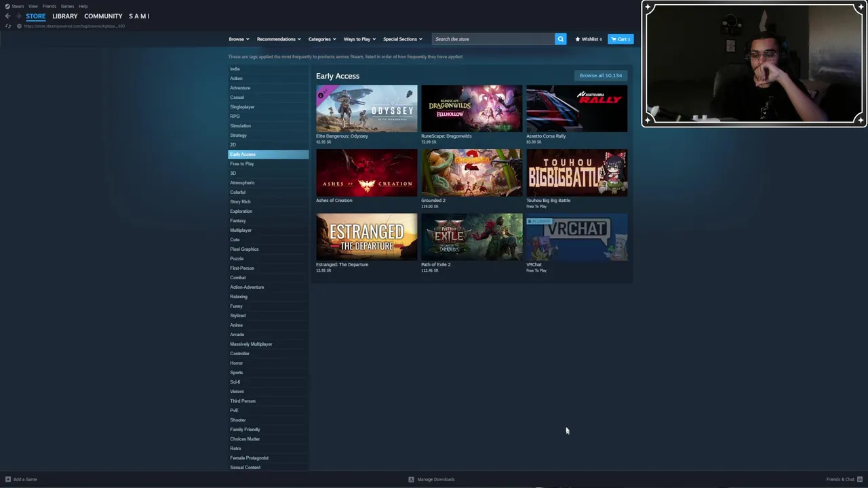Open the Ashes of Creation thumbnail

pyautogui.click(x=366, y=173)
